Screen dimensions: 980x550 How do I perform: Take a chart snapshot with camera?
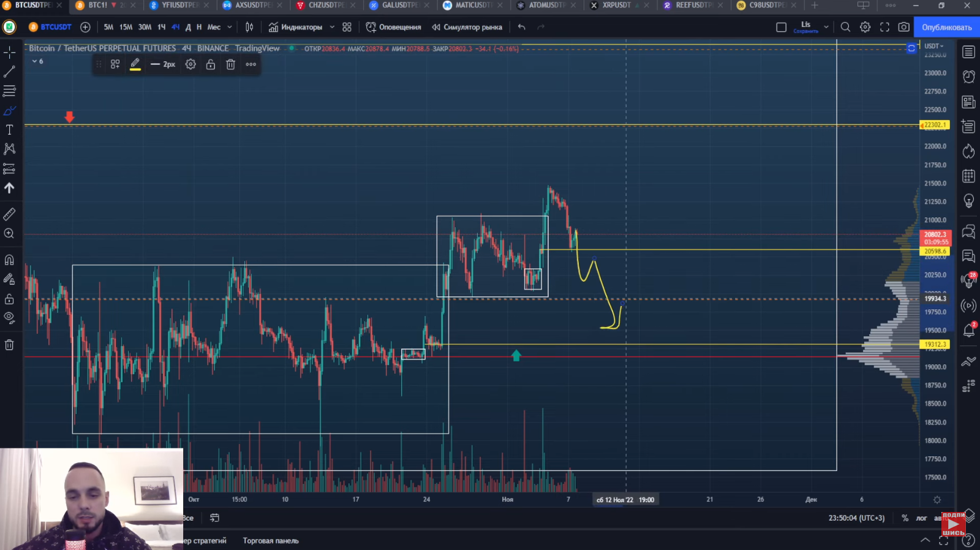coord(903,27)
